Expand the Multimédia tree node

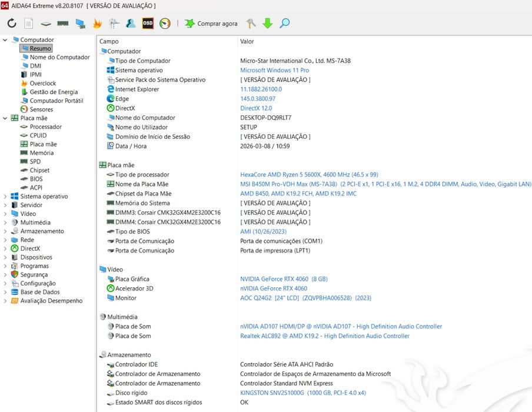(x=5, y=222)
